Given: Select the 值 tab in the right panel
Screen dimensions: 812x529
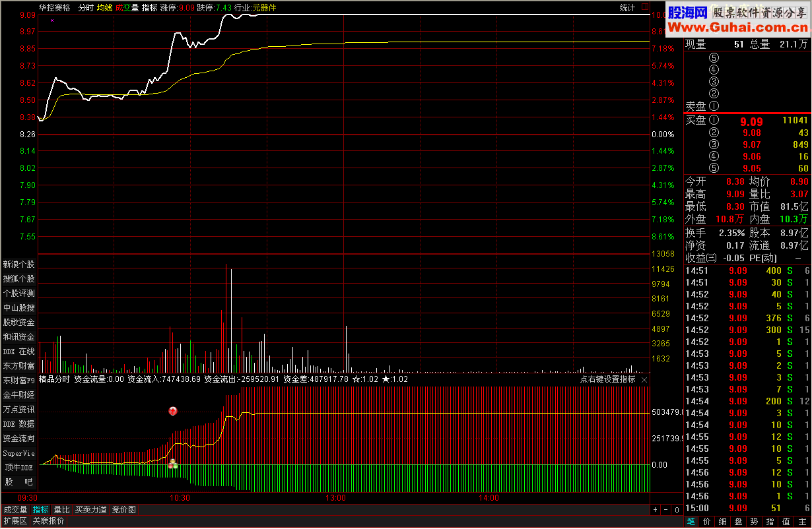Looking at the screenshot, I should point(786,521).
